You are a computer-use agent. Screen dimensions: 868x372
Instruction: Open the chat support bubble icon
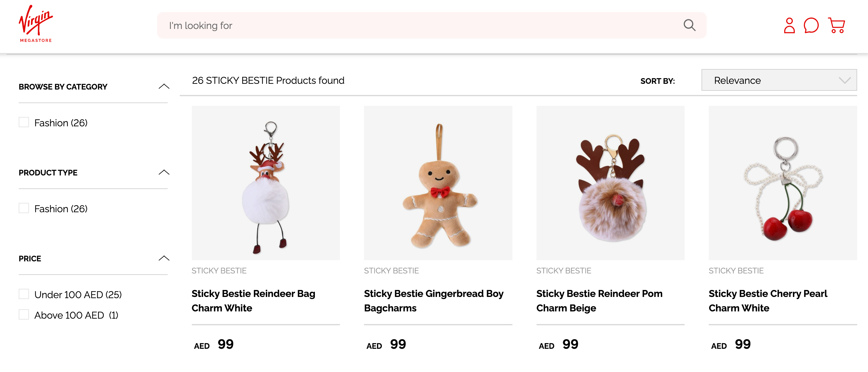(x=812, y=25)
